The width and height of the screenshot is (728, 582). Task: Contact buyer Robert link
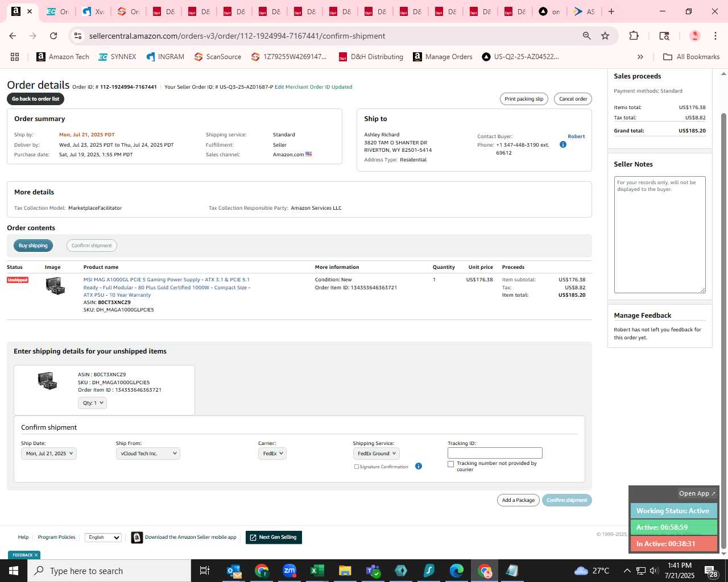point(576,136)
